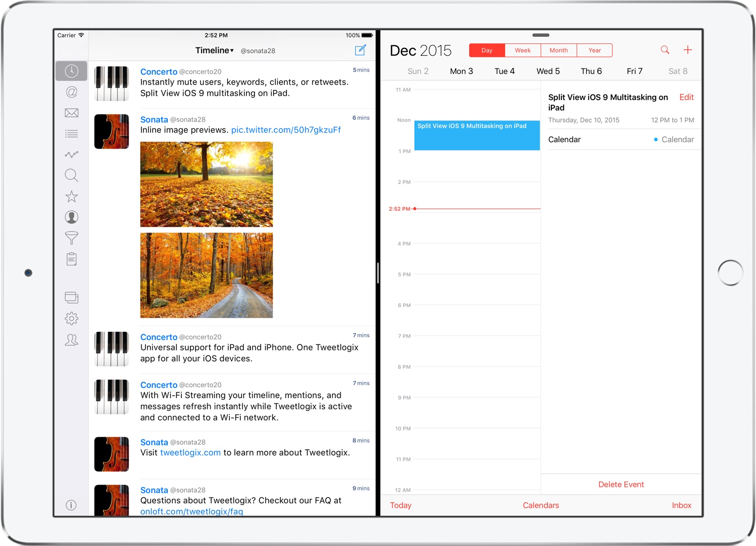Search the calendar with magnifier icon

(x=665, y=50)
